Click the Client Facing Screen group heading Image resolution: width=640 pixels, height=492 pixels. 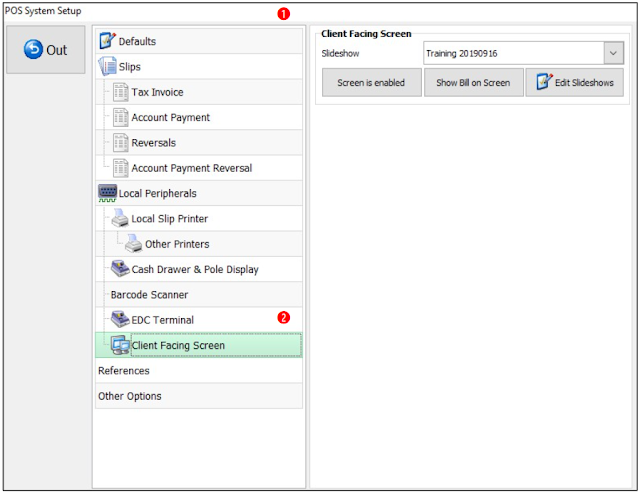(366, 33)
